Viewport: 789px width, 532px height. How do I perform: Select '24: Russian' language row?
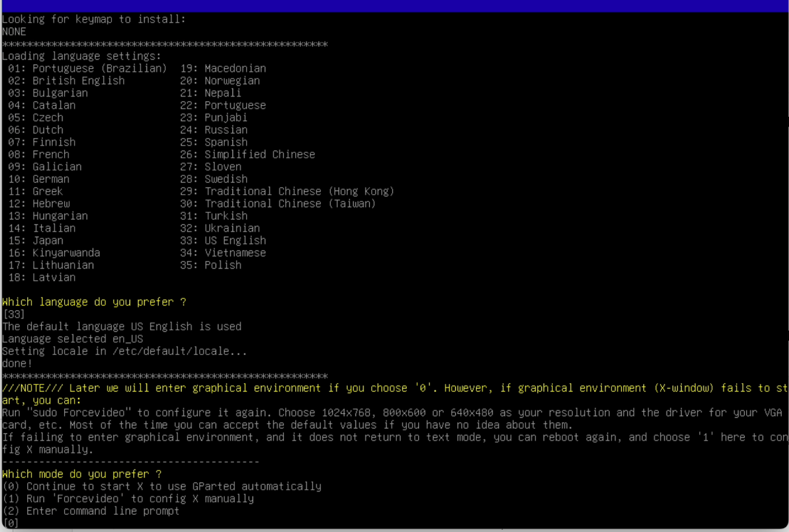(214, 130)
